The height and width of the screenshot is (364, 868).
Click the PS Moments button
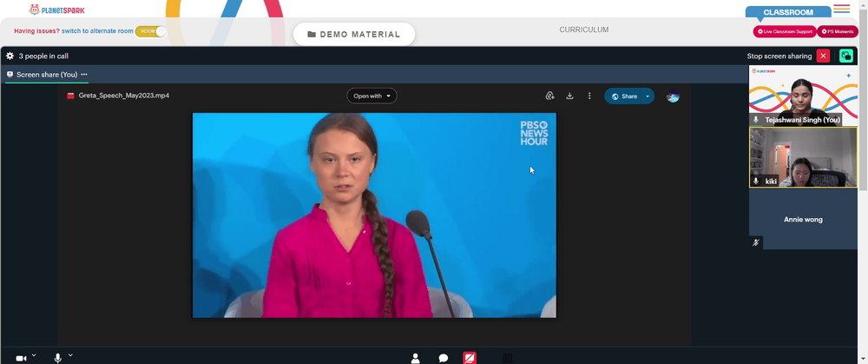coord(838,31)
